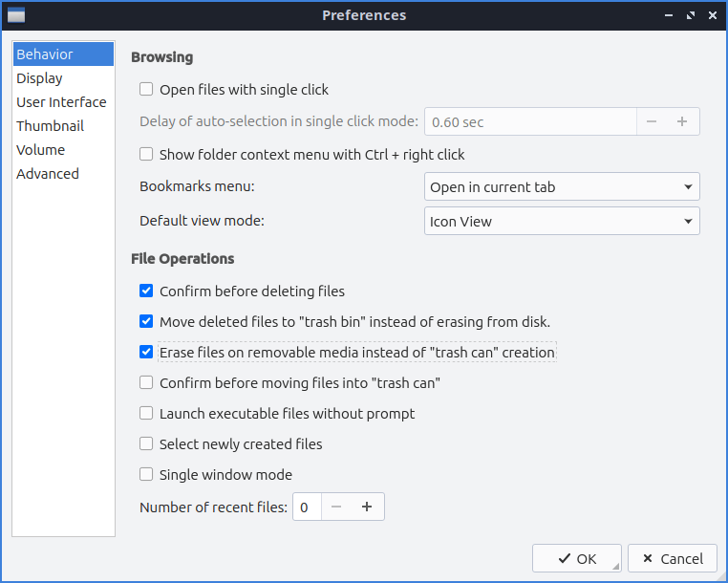Maximize the Preferences window
728x583 pixels.
pyautogui.click(x=688, y=15)
